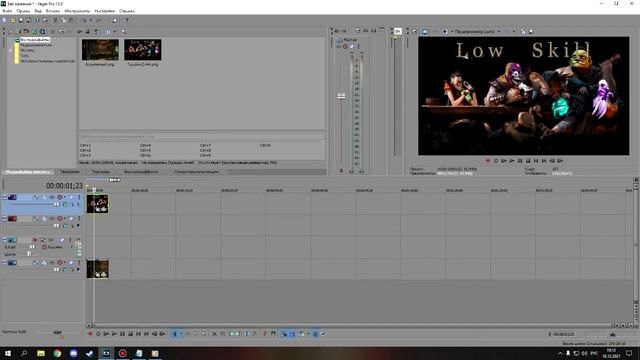
Task: Open the preview overlays dropdown arrow
Action: point(514,31)
